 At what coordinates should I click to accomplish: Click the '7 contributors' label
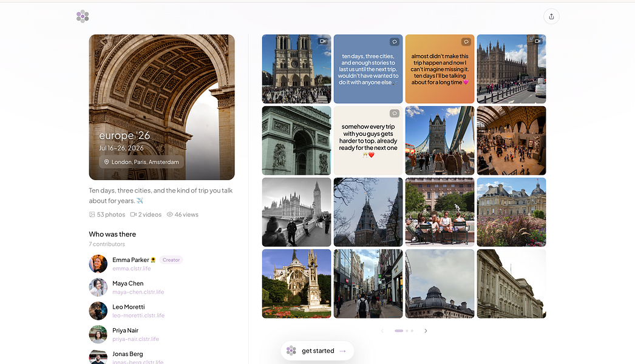pos(107,244)
